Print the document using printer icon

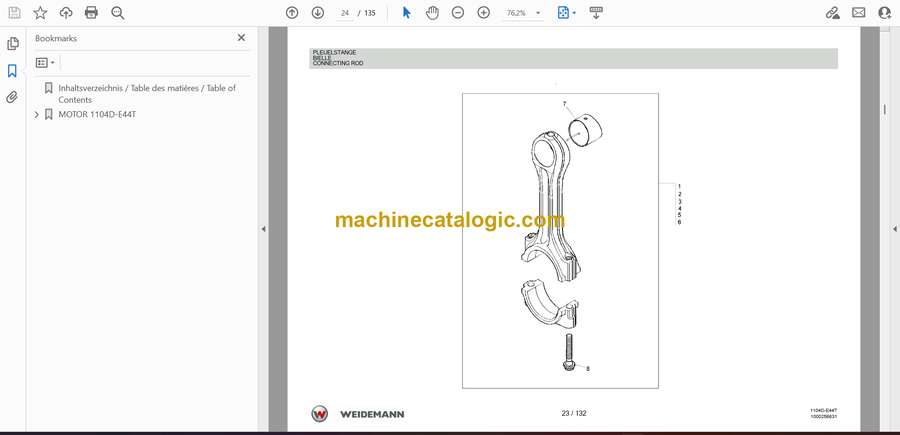92,13
